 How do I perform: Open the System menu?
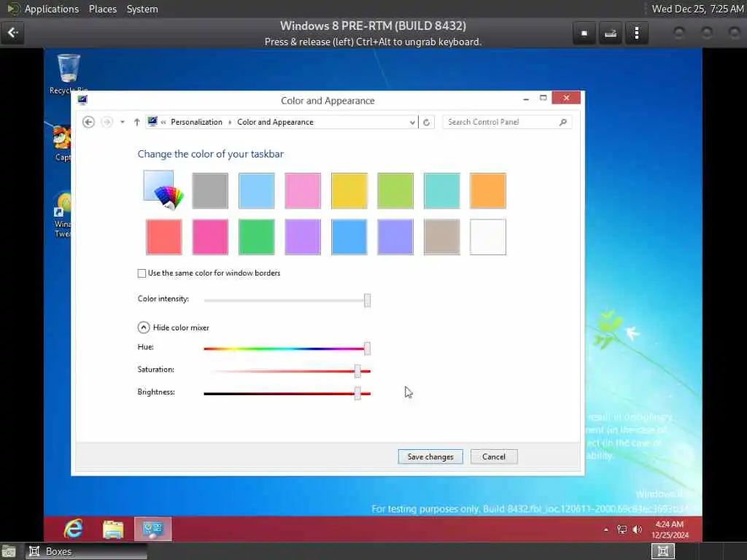pyautogui.click(x=142, y=9)
